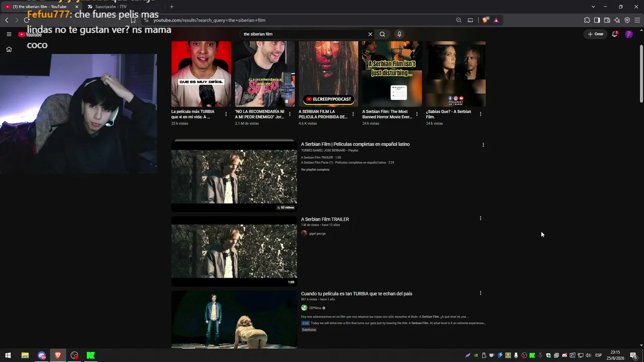
Task: Open the YouTube guide hamburger menu
Action: pyautogui.click(x=9, y=34)
